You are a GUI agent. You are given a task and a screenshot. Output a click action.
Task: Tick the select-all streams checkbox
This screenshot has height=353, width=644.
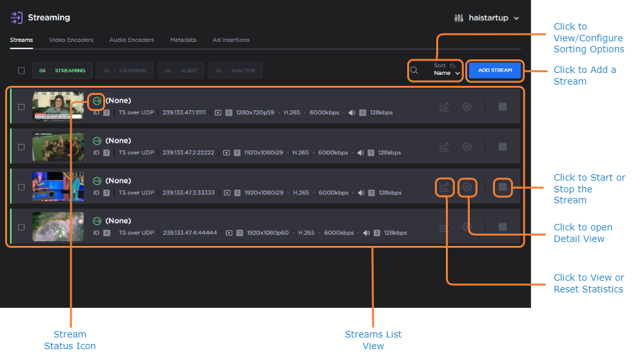21,70
